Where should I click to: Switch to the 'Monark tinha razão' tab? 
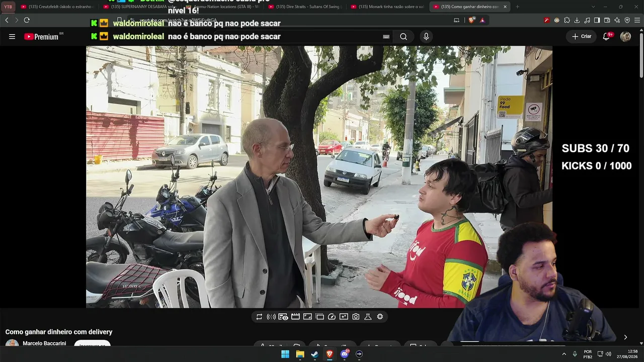pos(387,7)
